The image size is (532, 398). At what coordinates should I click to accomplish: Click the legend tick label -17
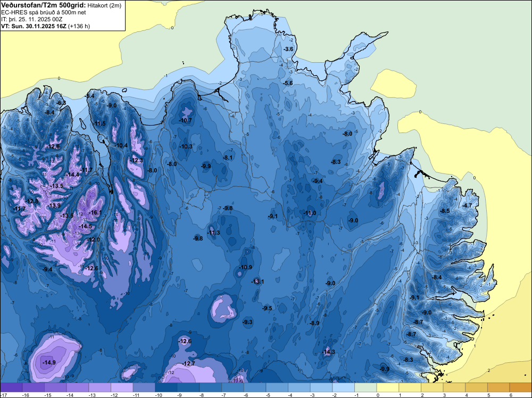tap(3, 395)
